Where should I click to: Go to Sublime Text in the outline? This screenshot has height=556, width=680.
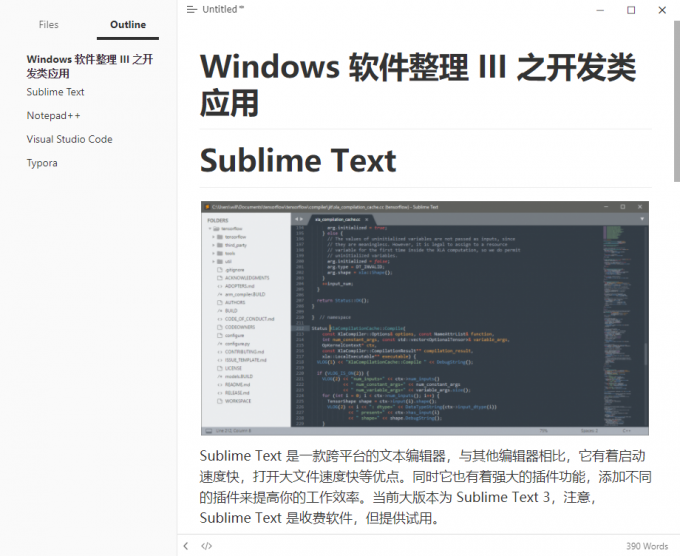pos(55,92)
